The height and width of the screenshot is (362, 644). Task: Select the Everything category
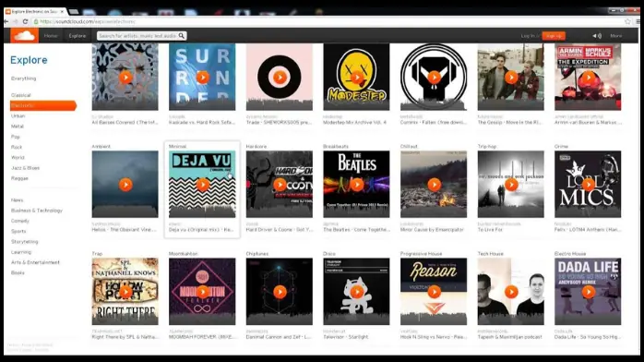(23, 78)
